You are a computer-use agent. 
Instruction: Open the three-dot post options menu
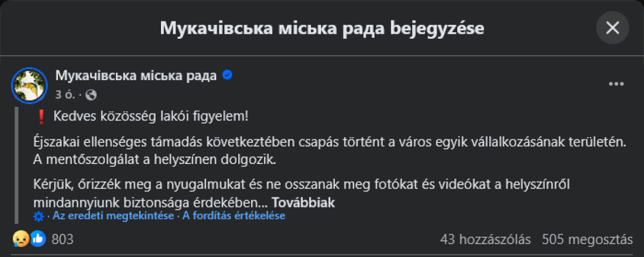coord(616,84)
